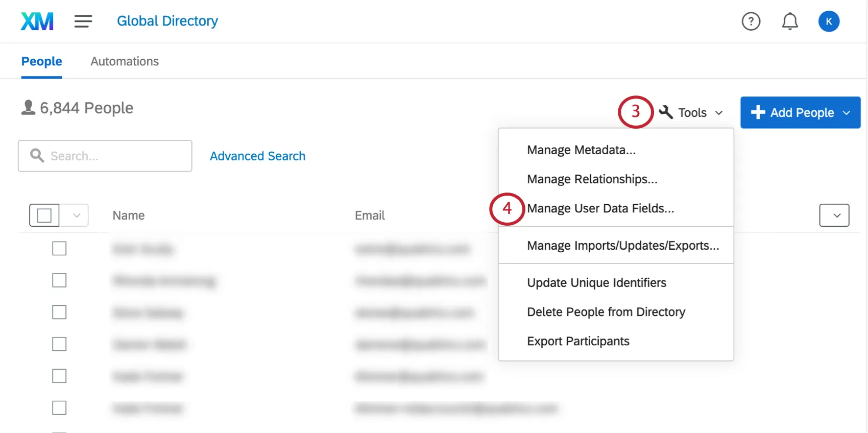The height and width of the screenshot is (433, 868).
Task: Expand the Add People dropdown chevron
Action: (847, 113)
